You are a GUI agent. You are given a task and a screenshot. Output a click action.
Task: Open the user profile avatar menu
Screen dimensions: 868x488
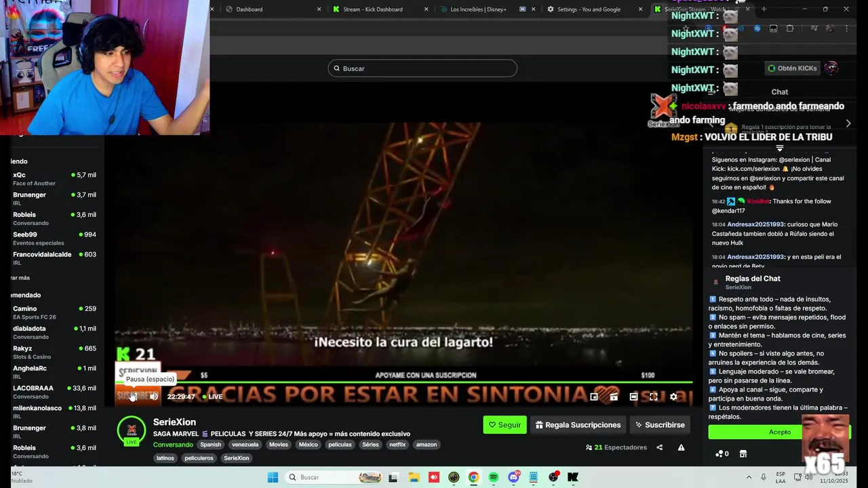pos(831,68)
